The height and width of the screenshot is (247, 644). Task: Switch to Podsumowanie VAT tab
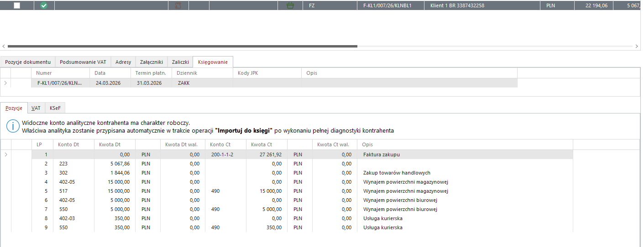pyautogui.click(x=83, y=62)
